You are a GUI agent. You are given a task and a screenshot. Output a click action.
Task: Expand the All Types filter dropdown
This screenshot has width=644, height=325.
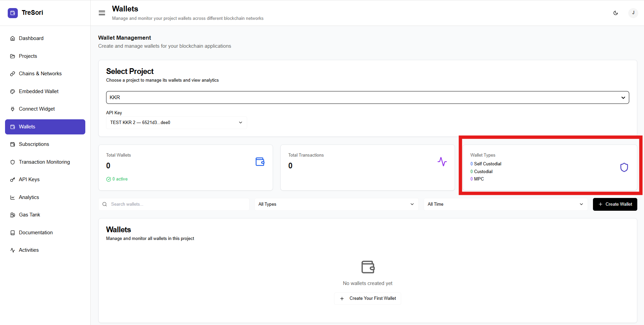point(336,204)
